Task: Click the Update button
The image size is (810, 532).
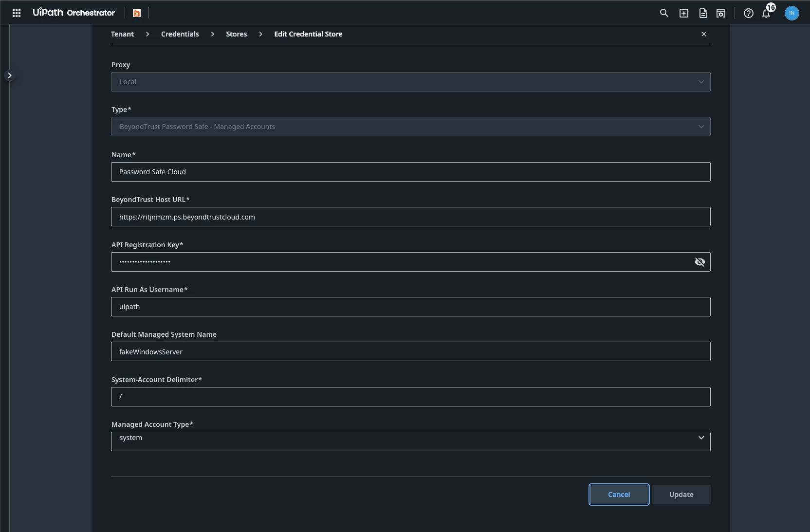Action: click(x=681, y=495)
